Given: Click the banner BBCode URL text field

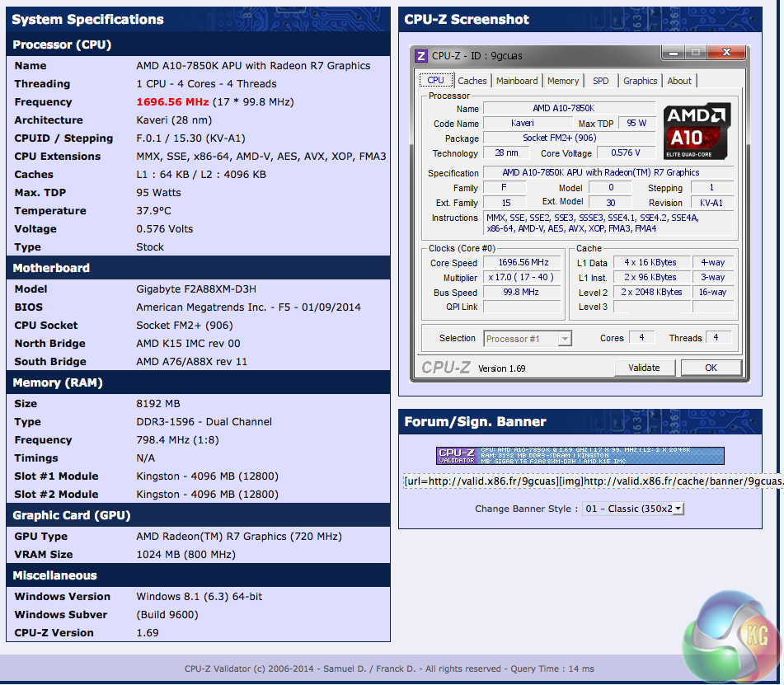Looking at the screenshot, I should 590,481.
